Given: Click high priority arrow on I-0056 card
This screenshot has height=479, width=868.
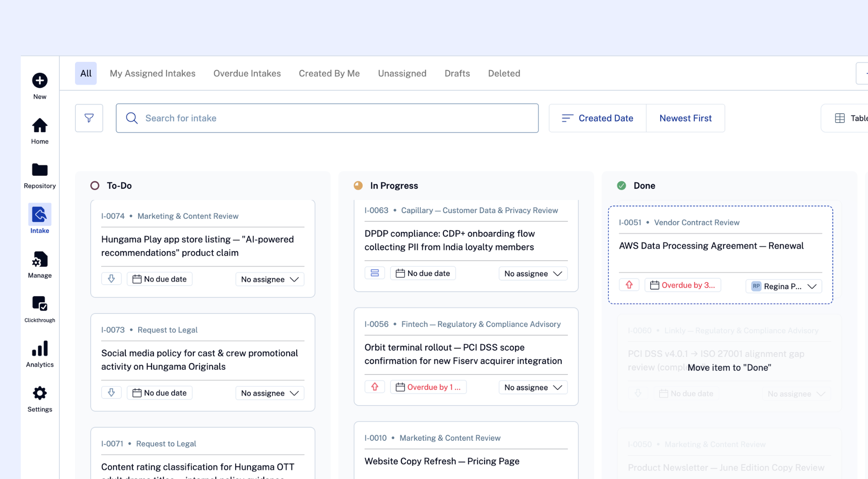Looking at the screenshot, I should (x=375, y=387).
